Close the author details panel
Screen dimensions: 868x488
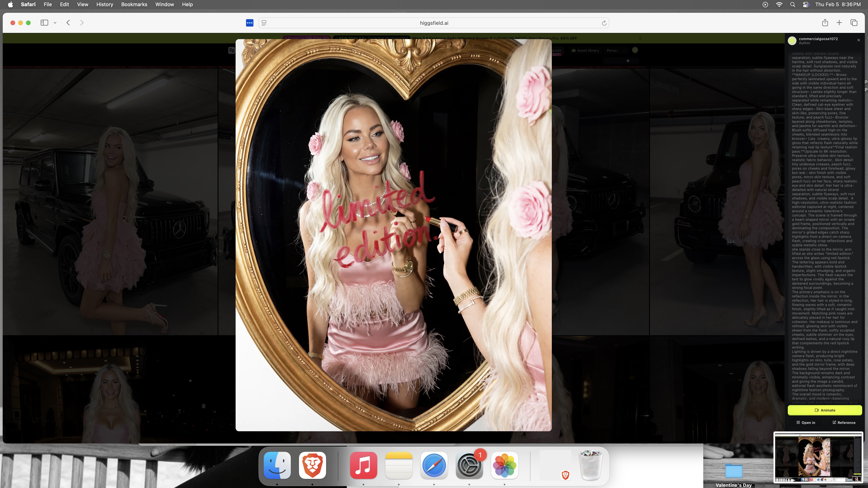point(858,40)
